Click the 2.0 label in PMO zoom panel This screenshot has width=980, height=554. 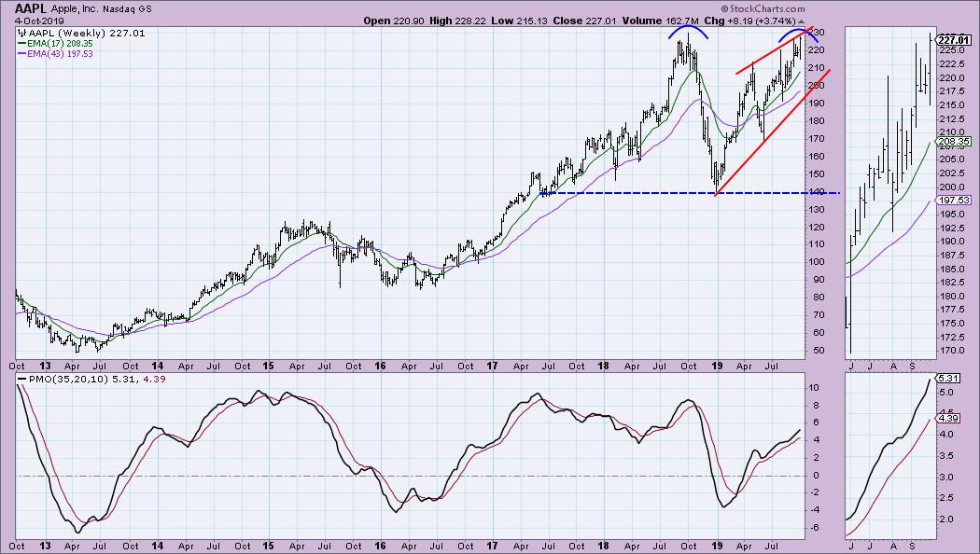(946, 519)
